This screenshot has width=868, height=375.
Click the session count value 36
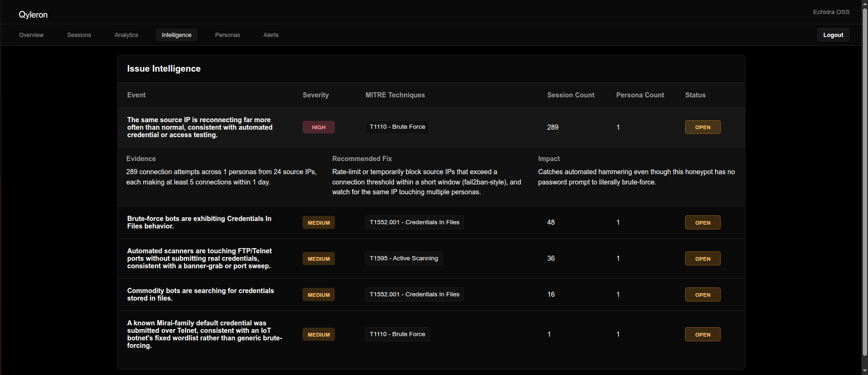pyautogui.click(x=551, y=258)
